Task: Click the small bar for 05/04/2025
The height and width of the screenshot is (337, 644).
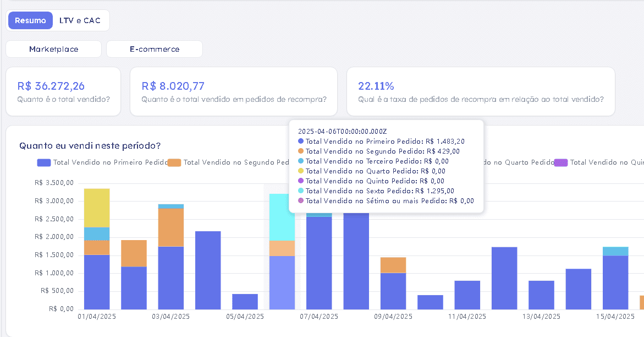Action: pyautogui.click(x=245, y=302)
